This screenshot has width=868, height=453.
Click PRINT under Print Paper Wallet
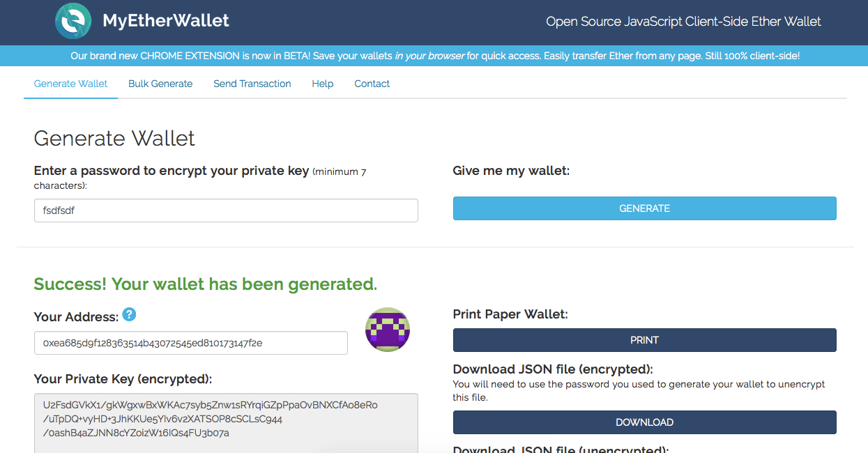(x=644, y=340)
